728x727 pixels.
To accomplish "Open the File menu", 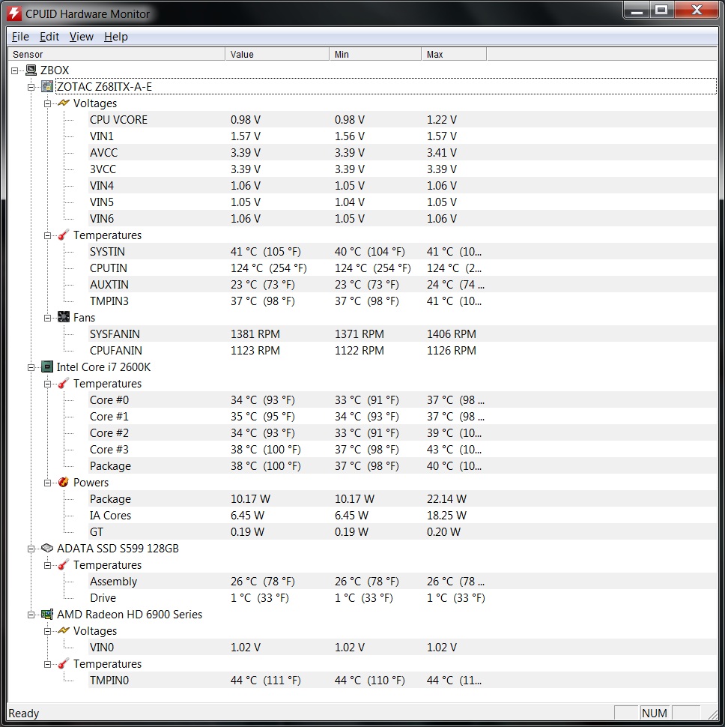I will pos(20,37).
